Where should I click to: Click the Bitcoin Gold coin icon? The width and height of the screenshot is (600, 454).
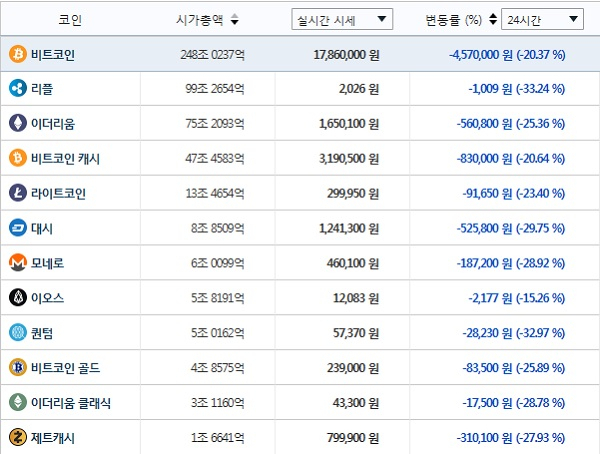point(18,367)
